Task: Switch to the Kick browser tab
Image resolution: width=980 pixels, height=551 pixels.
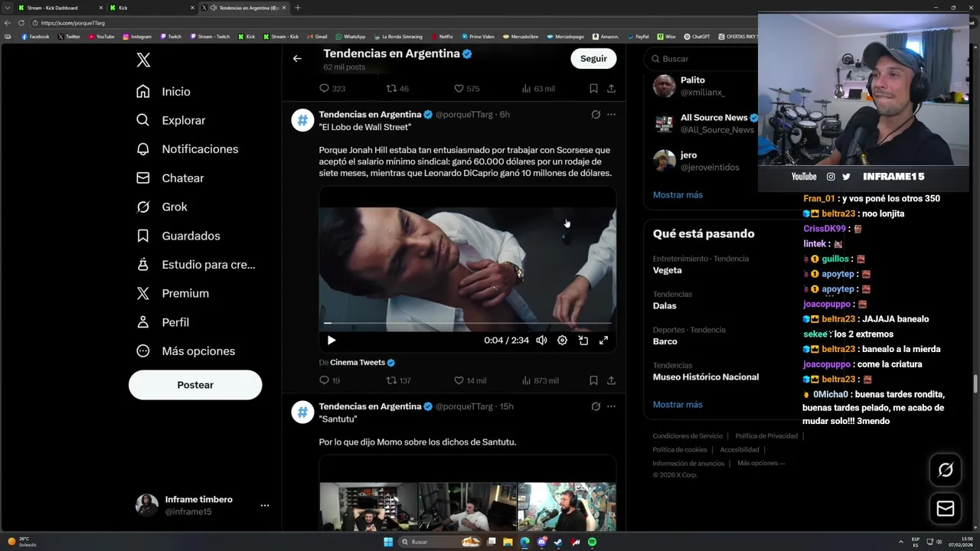Action: point(151,8)
